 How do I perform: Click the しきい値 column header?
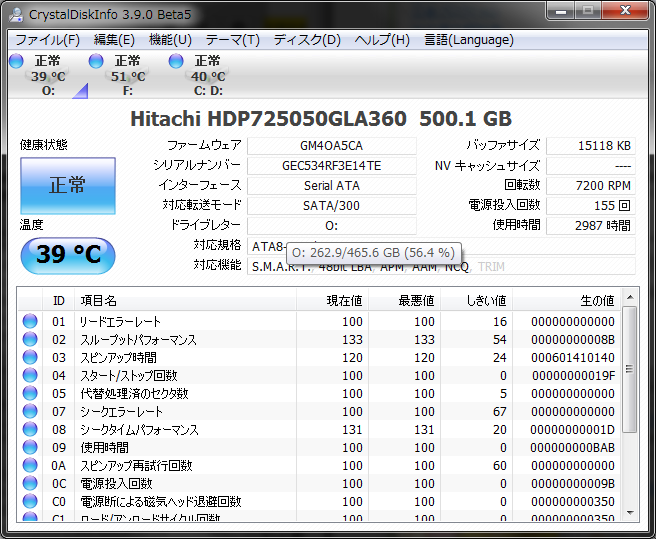point(477,300)
